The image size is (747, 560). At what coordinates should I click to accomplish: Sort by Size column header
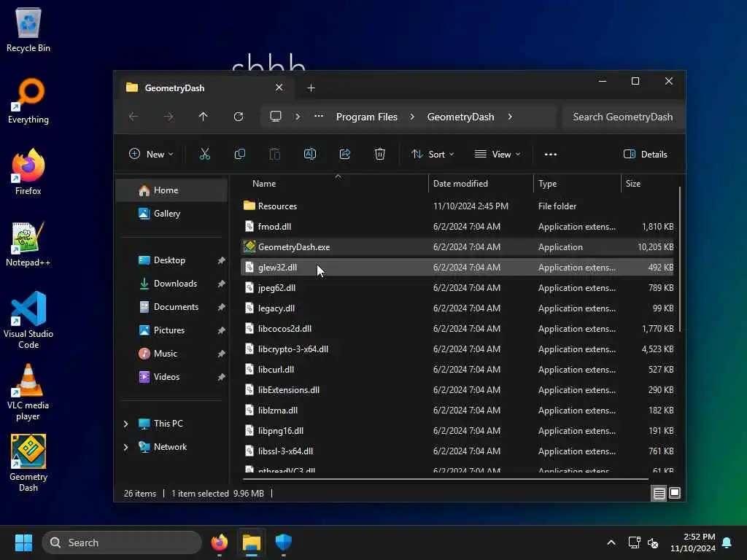pyautogui.click(x=649, y=183)
